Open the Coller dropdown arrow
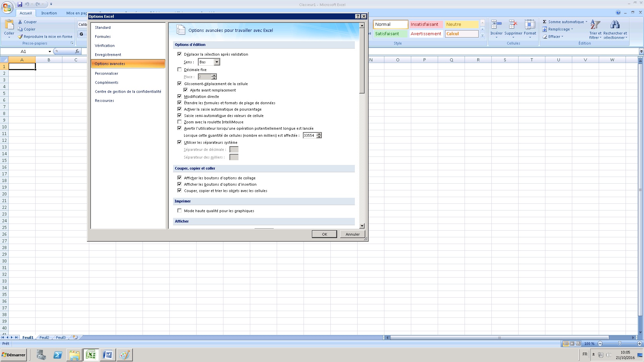Image resolution: width=644 pixels, height=362 pixels. [9, 37]
